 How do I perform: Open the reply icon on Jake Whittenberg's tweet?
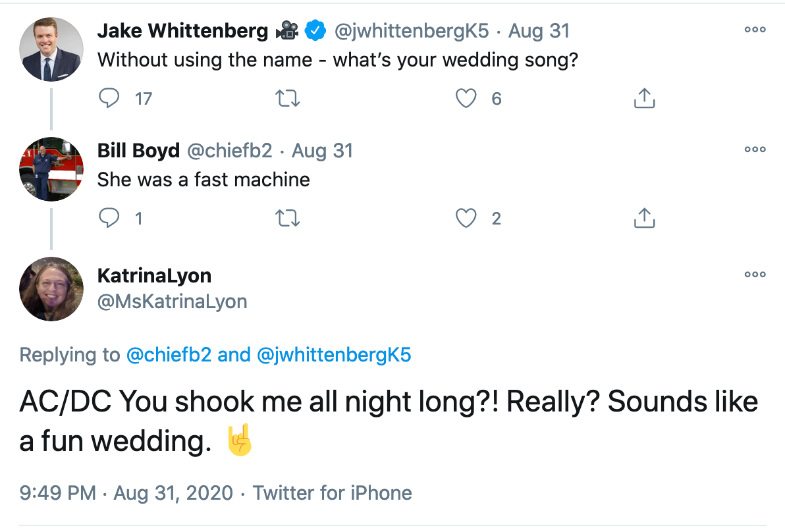pos(109,97)
